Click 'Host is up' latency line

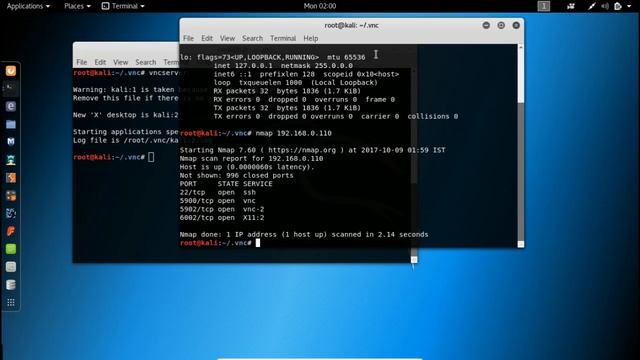click(x=247, y=167)
